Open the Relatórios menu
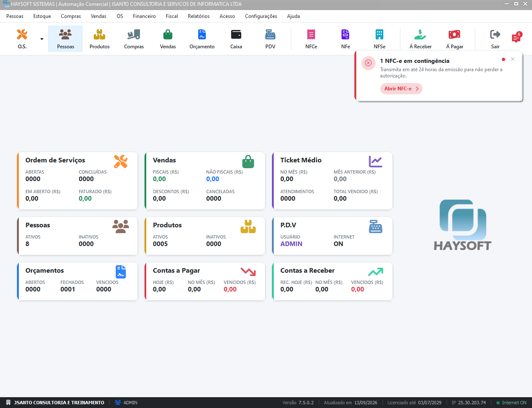532x408 pixels. tap(199, 16)
